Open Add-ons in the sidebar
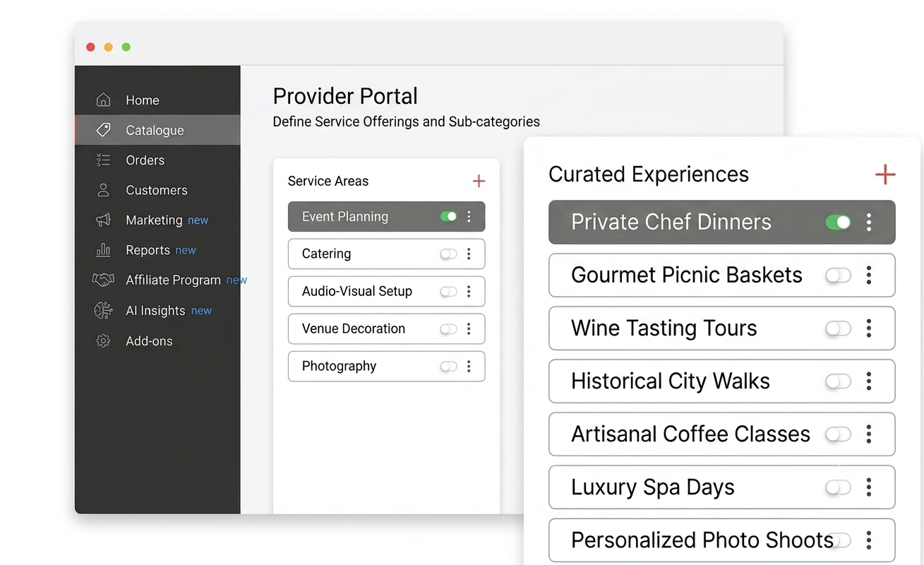Image resolution: width=924 pixels, height=565 pixels. tap(157, 341)
